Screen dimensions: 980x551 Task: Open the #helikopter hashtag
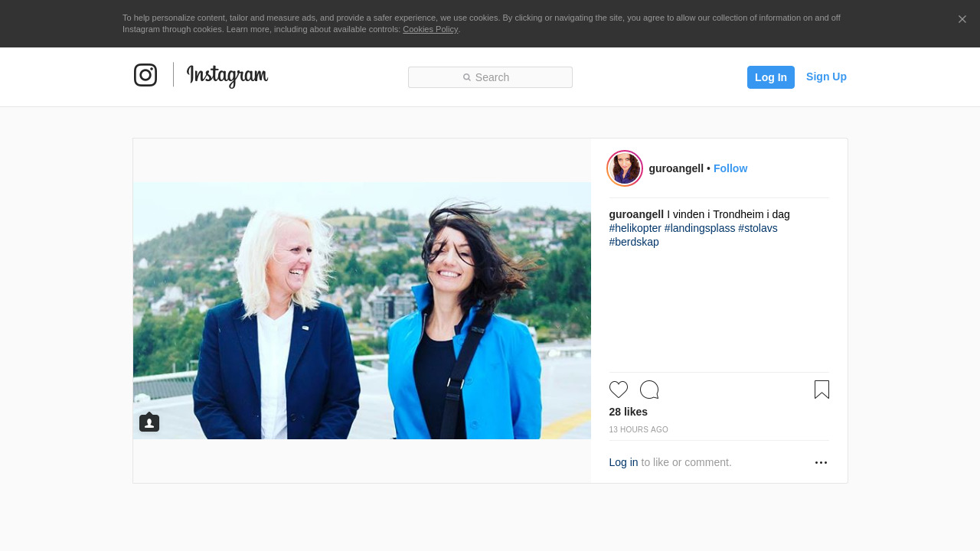pos(635,228)
